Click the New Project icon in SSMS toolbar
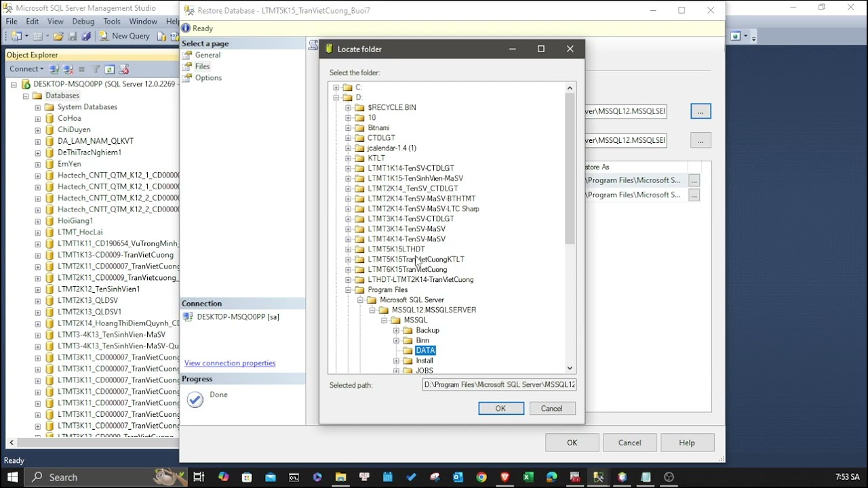Viewport: 868px width, 488px height. click(x=16, y=36)
